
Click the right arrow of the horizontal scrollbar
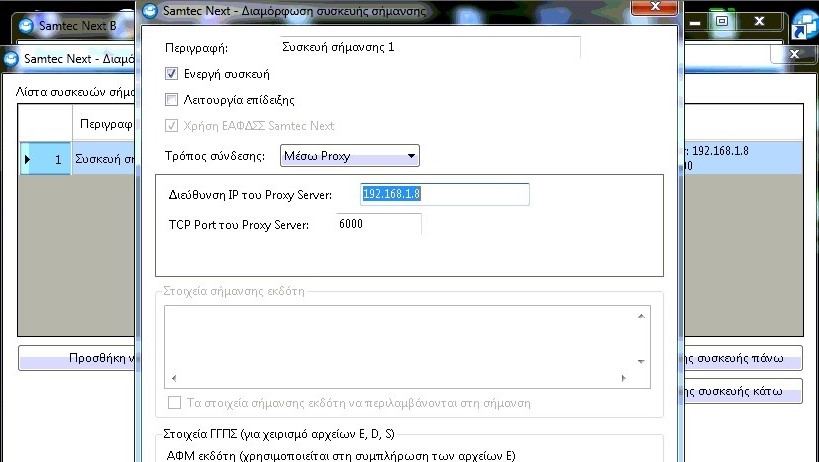(623, 378)
